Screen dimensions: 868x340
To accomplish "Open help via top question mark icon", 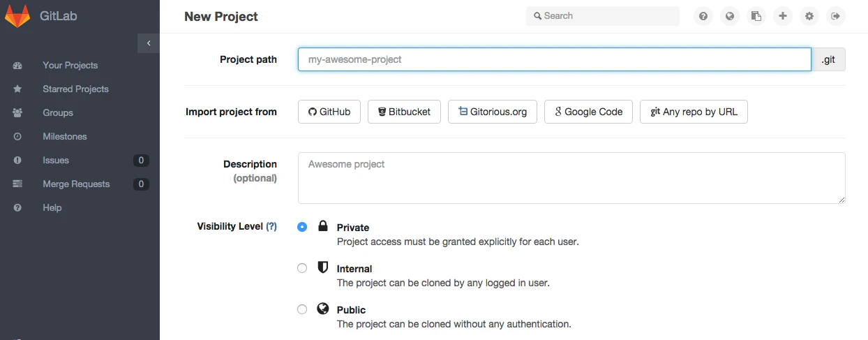I will pos(703,16).
